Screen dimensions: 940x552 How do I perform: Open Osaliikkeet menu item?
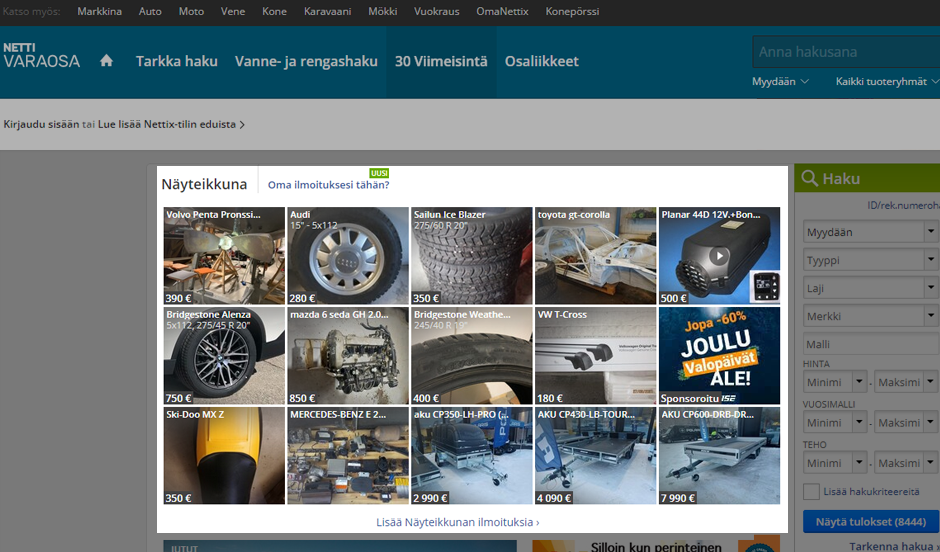coord(541,61)
